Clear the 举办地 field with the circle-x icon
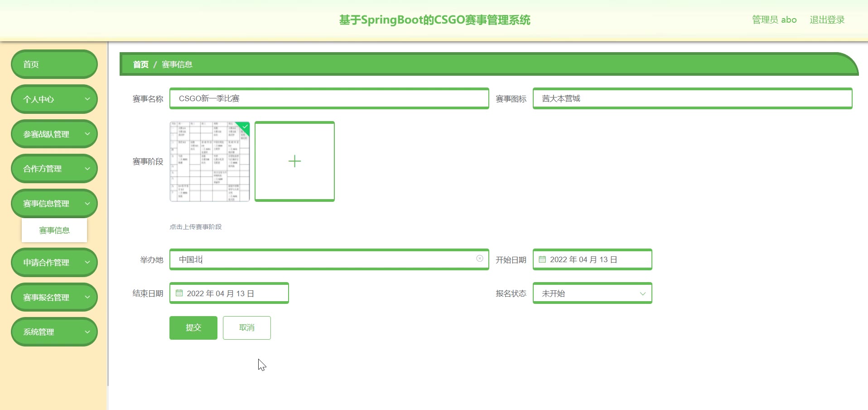The width and height of the screenshot is (868, 410). click(480, 259)
